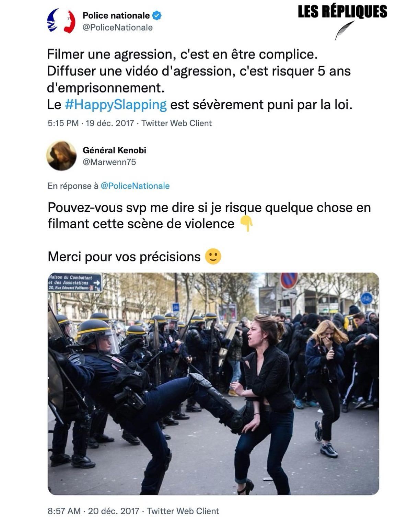Click the @PoliceNationale handle under the name

(118, 27)
